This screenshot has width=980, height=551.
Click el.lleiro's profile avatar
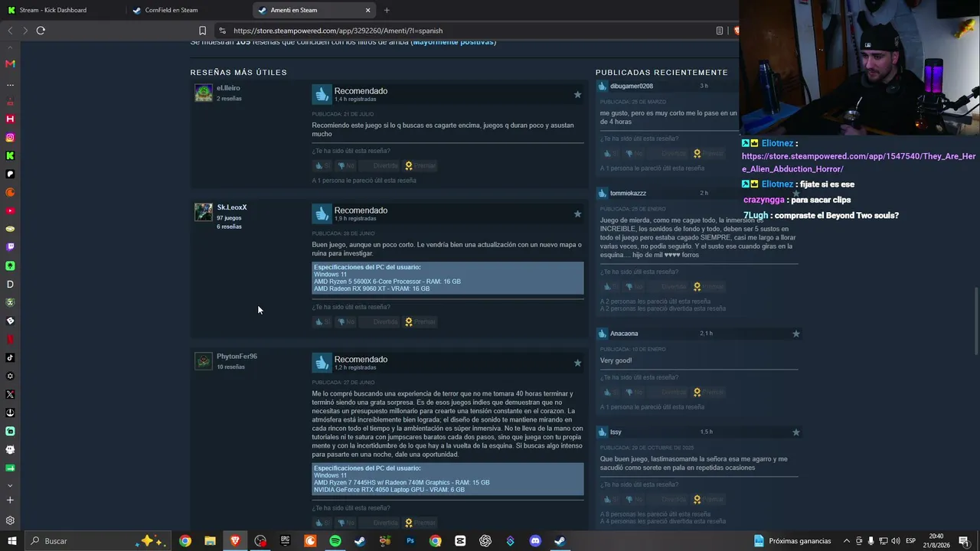click(x=204, y=93)
